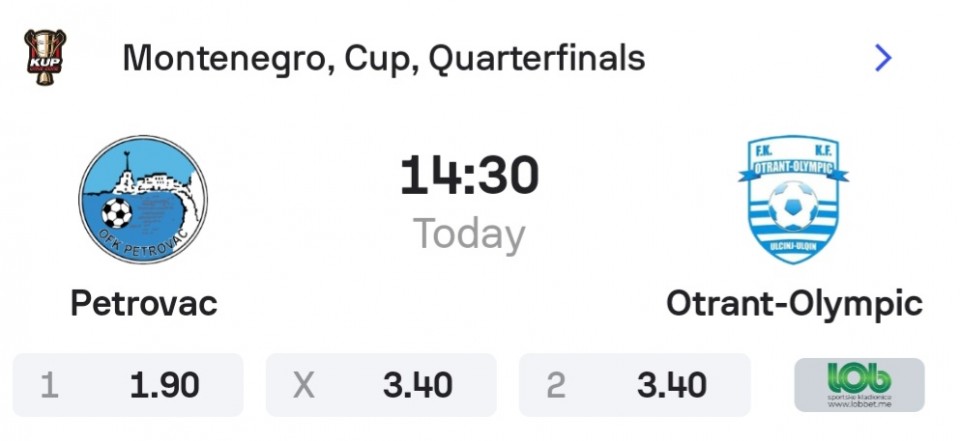Click the Montenegro Cup trophy icon
This screenshot has width=960, height=441.
[44, 58]
